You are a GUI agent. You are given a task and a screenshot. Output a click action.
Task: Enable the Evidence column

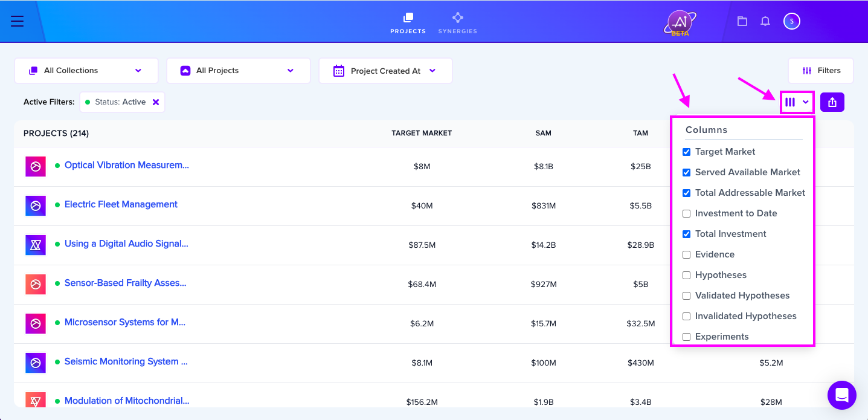click(686, 254)
